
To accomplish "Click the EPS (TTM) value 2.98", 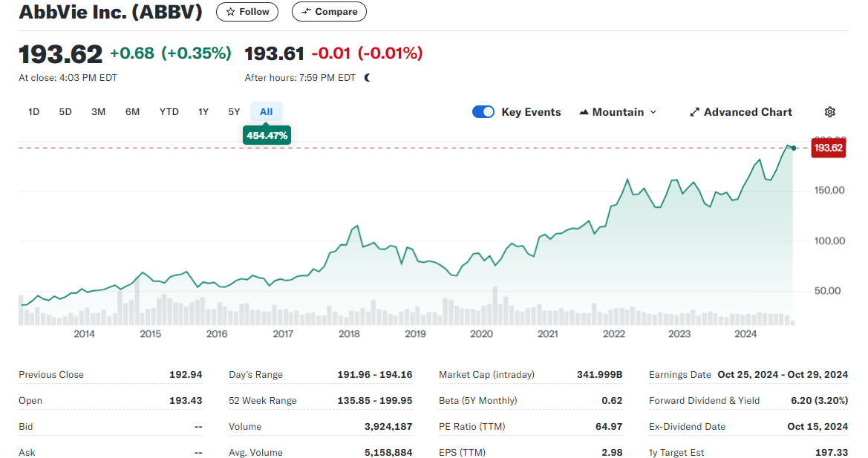I will pyautogui.click(x=613, y=453).
